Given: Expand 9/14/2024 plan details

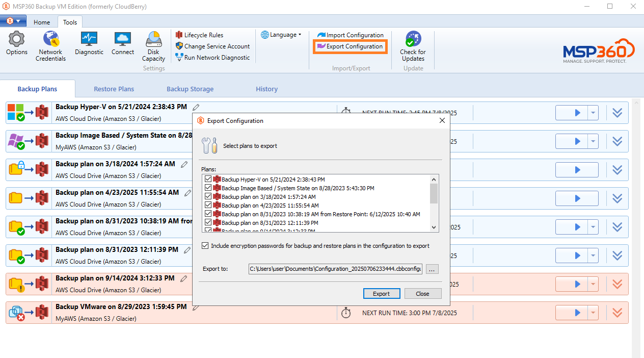Looking at the screenshot, I should pos(617,284).
